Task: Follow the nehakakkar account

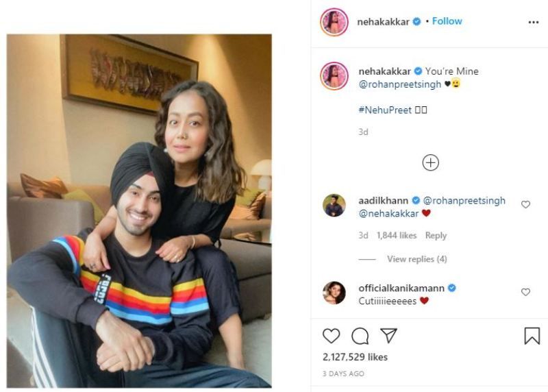Action: (447, 21)
